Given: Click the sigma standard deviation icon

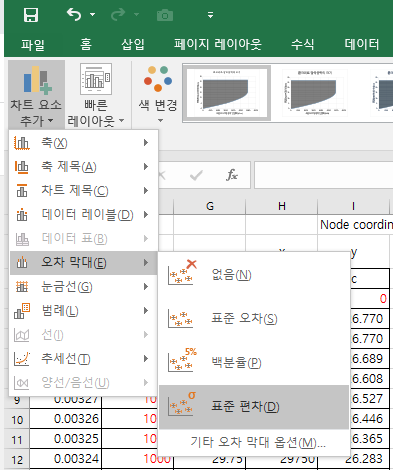Looking at the screenshot, I should [182, 404].
